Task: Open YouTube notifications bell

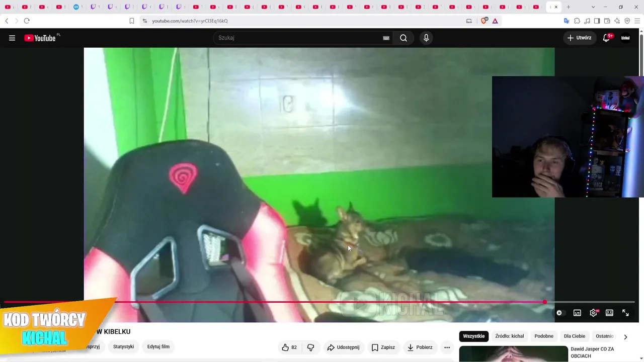Action: 606,38
